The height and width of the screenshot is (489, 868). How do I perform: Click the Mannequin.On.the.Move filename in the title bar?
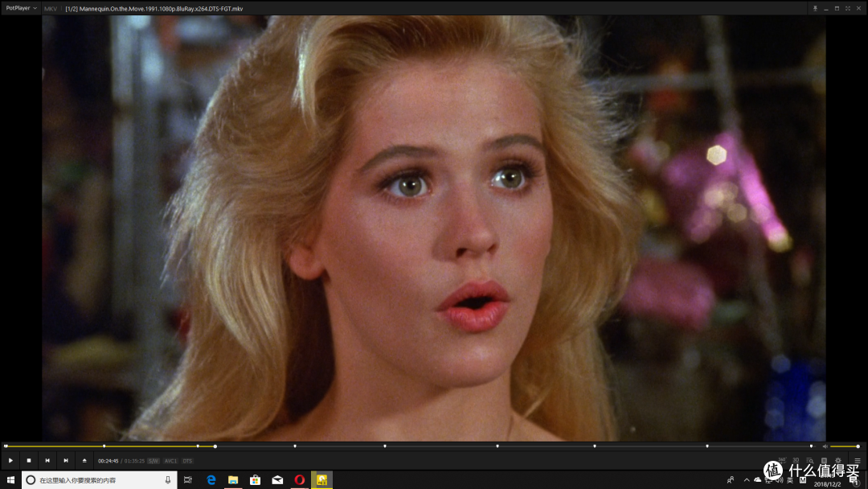153,8
